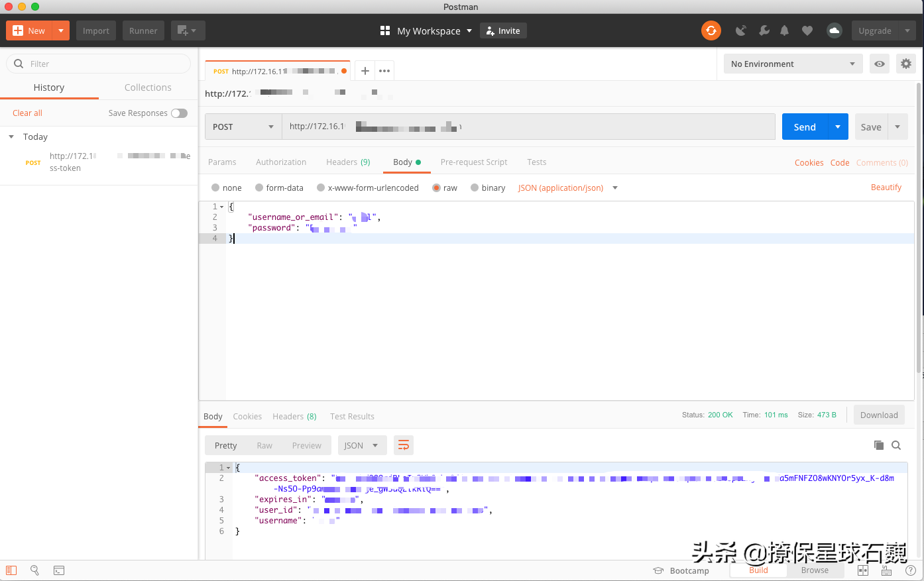Click the environment quick look eye icon
This screenshot has width=924, height=581.
tap(879, 64)
